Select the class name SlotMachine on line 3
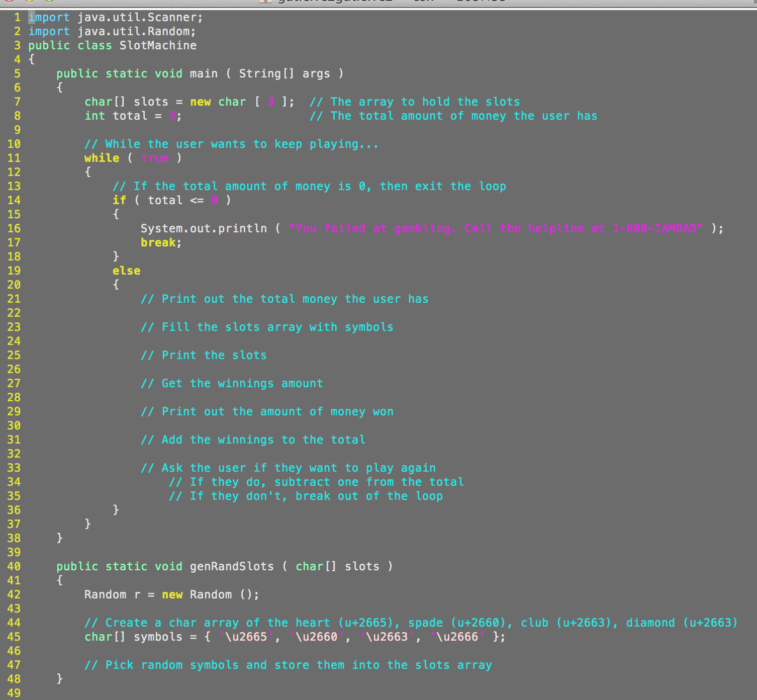 coord(158,45)
